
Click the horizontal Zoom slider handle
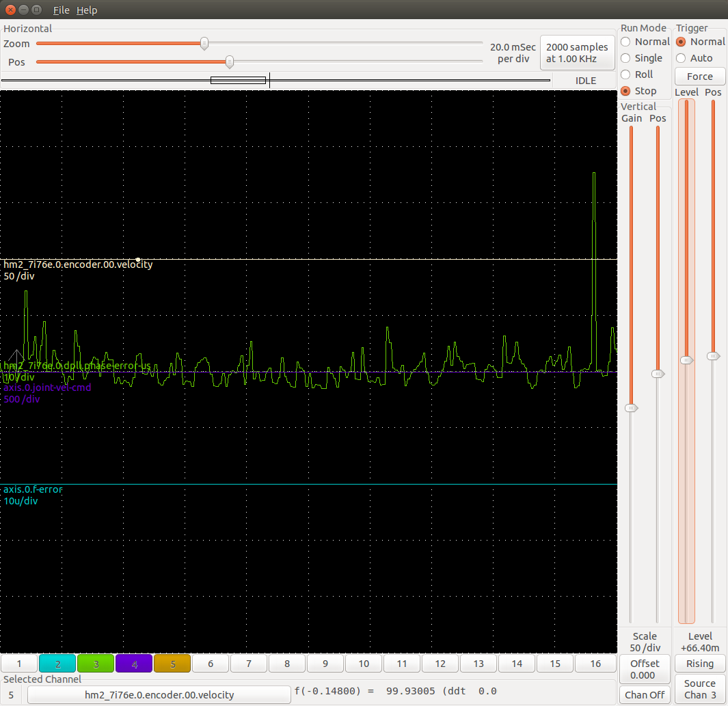point(204,44)
